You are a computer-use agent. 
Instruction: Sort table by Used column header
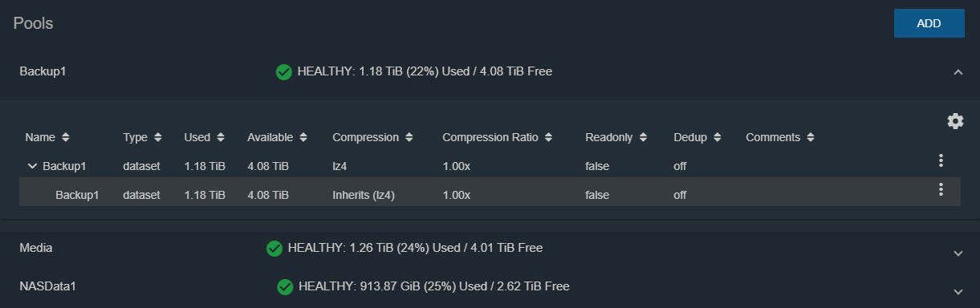pos(205,137)
